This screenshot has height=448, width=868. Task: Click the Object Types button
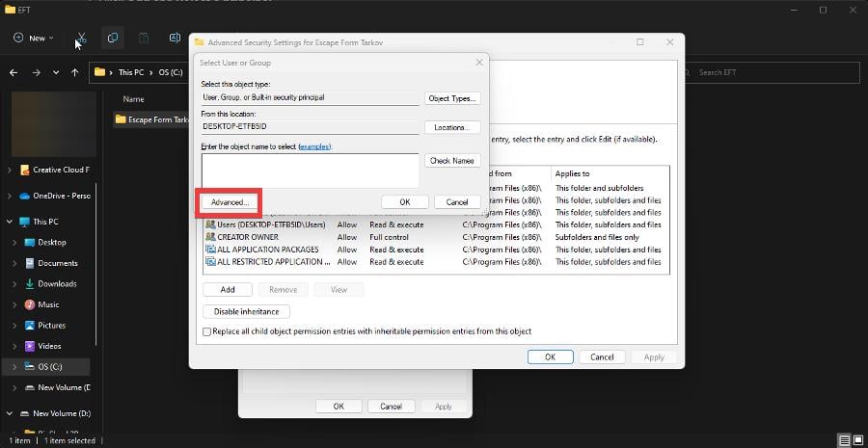[452, 98]
